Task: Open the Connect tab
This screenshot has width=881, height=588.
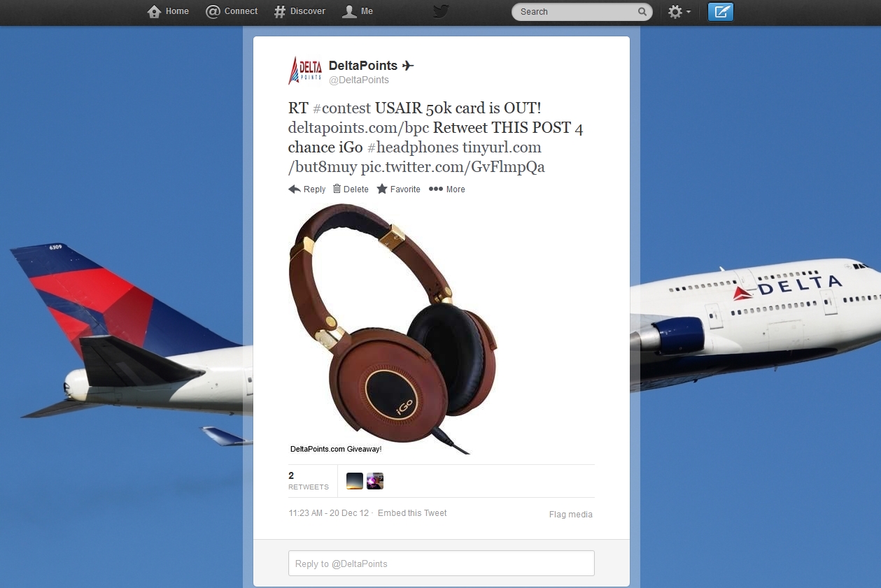Action: click(232, 11)
